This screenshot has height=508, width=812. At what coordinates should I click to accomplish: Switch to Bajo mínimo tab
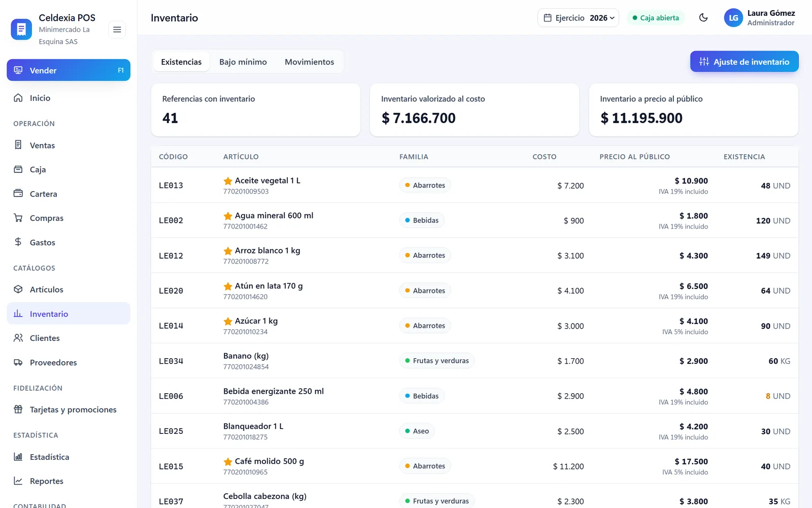(x=243, y=62)
